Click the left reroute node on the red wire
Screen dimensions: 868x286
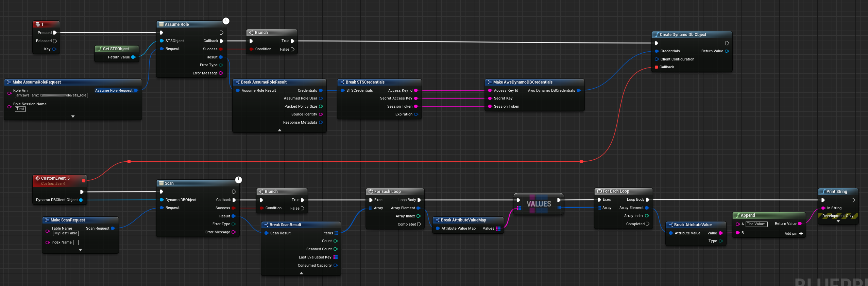pos(129,161)
